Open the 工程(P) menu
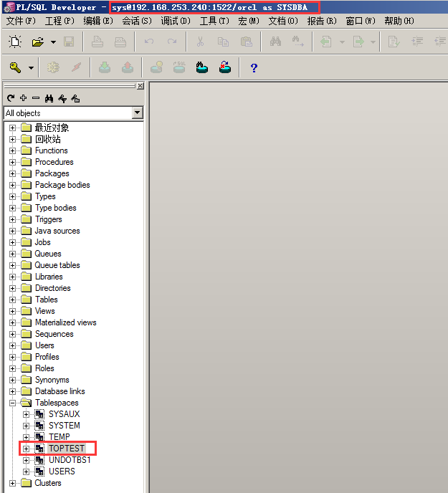This screenshot has height=493, width=448. (x=59, y=21)
